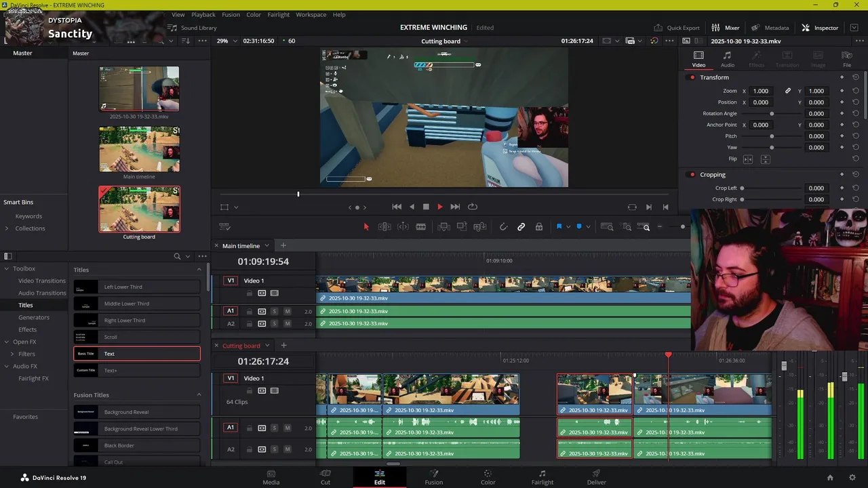The height and width of the screenshot is (488, 868).
Task: Collapse the Fusion Titles category
Action: click(199, 395)
